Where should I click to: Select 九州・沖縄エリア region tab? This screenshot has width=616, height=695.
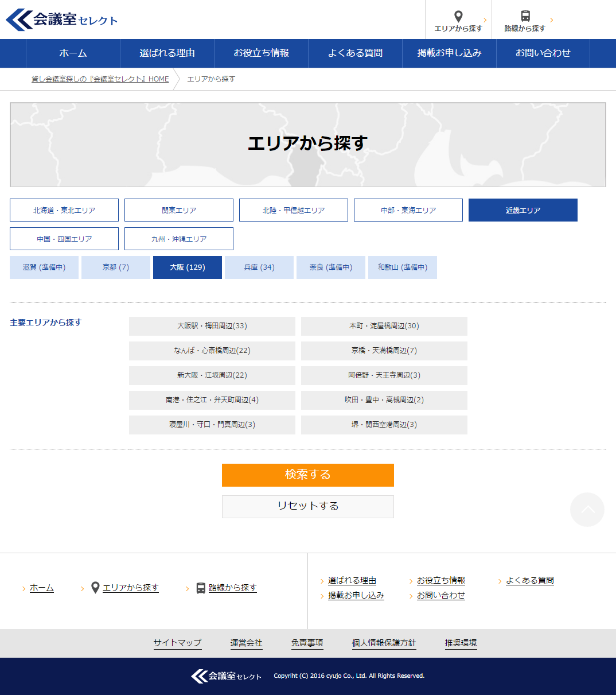(x=179, y=239)
